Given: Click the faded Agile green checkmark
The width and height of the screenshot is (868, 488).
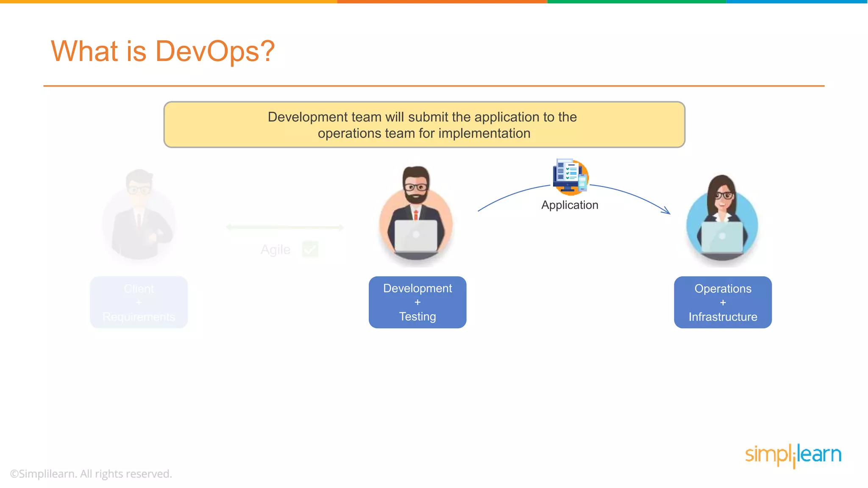Looking at the screenshot, I should pyautogui.click(x=310, y=249).
